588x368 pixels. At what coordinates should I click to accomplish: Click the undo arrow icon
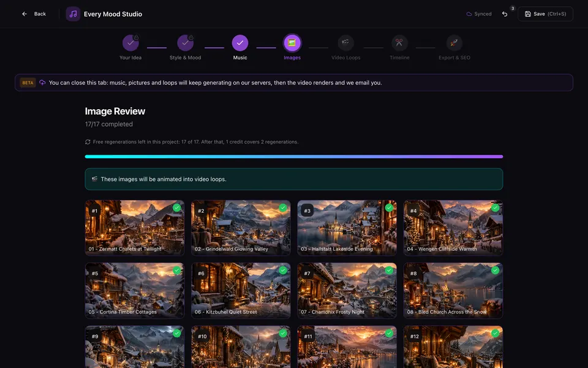pos(505,14)
